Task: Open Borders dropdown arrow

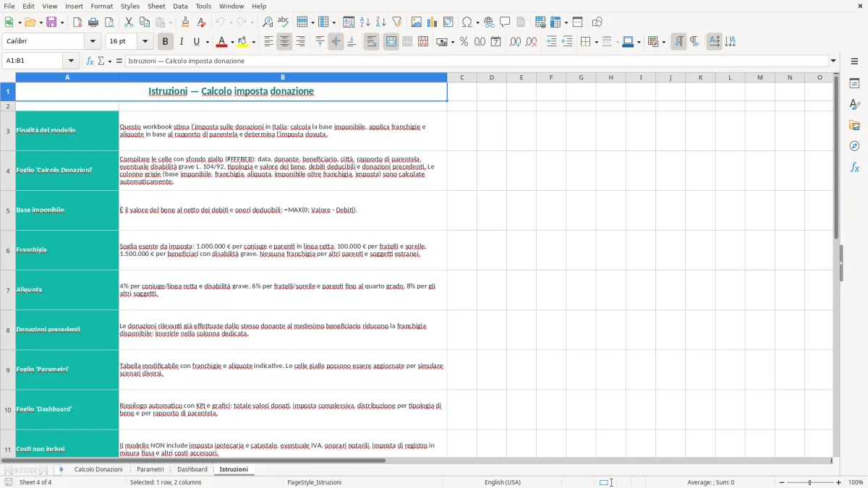Action: (596, 42)
